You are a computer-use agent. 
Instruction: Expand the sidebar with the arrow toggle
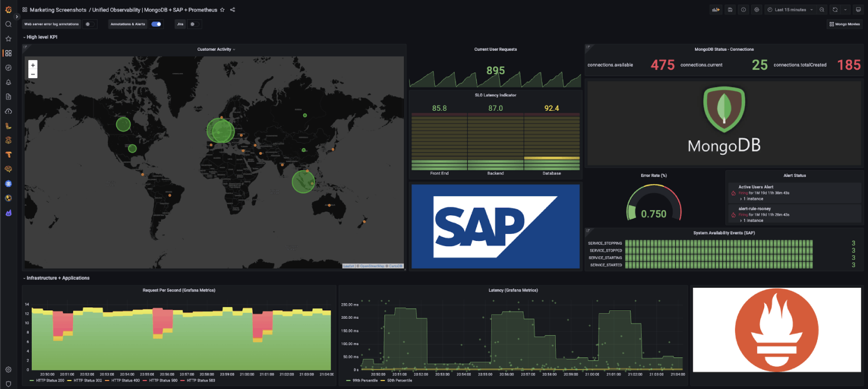[x=17, y=17]
